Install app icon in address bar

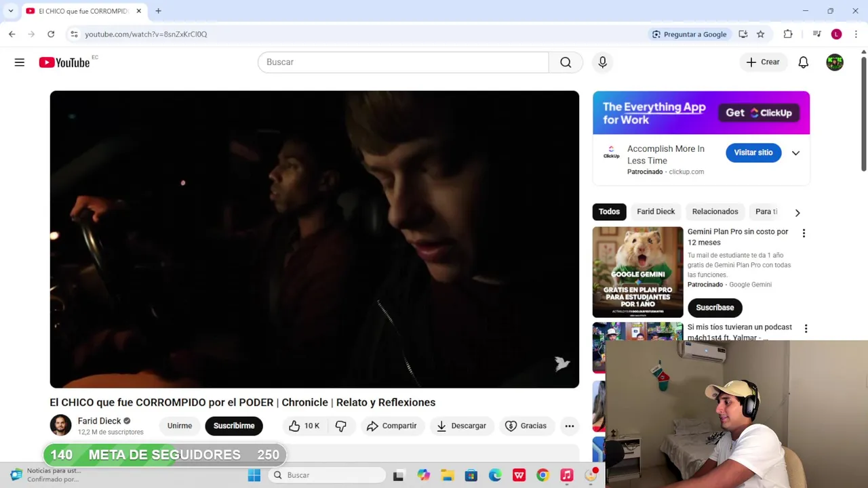coord(743,34)
